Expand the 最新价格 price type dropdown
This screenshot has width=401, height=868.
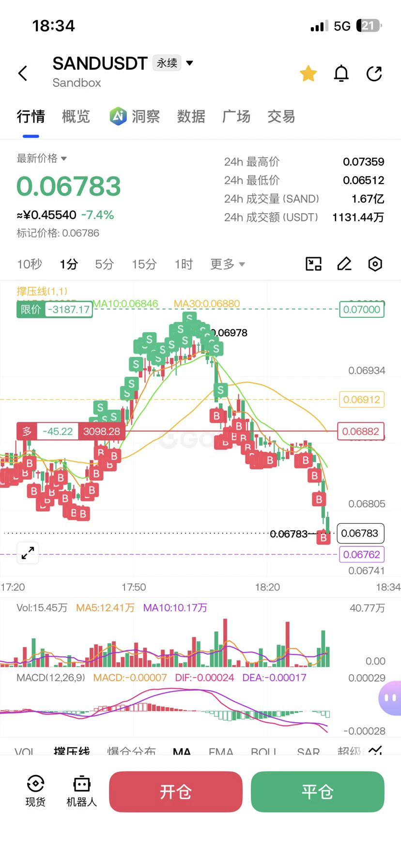coord(42,158)
